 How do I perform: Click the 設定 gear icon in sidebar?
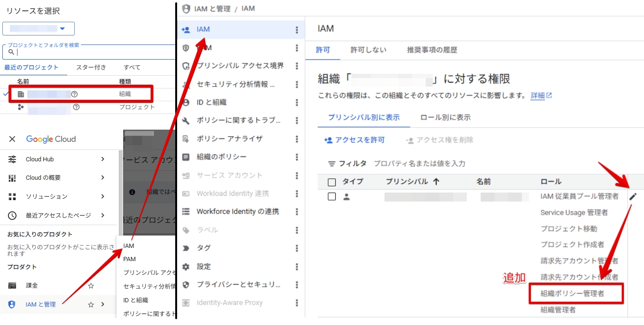pyautogui.click(x=186, y=267)
